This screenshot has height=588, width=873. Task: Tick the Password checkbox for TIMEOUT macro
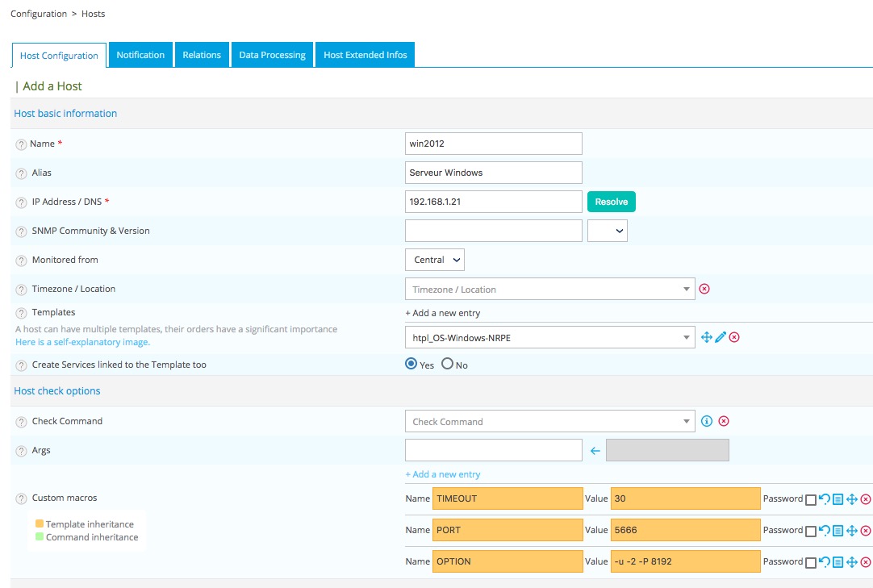[x=811, y=499]
